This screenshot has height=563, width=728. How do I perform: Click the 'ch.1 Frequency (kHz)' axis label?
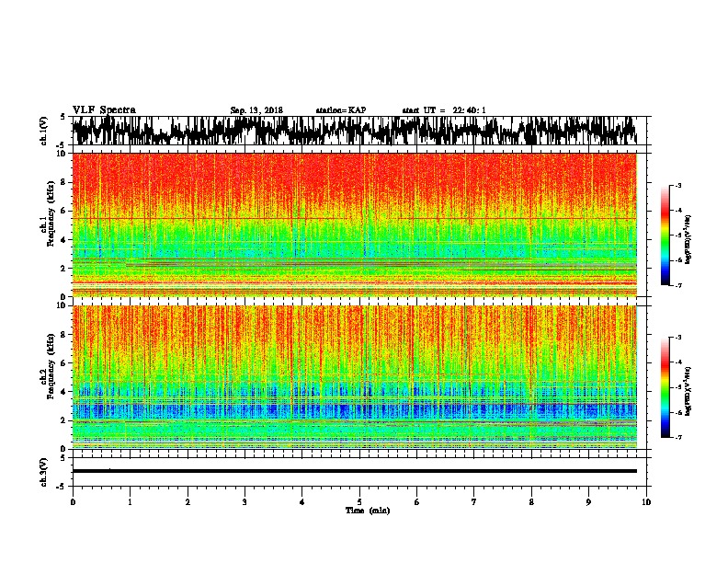48,213
